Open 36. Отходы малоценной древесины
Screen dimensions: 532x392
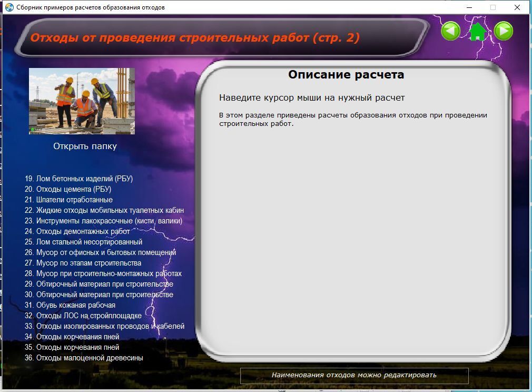[84, 357]
